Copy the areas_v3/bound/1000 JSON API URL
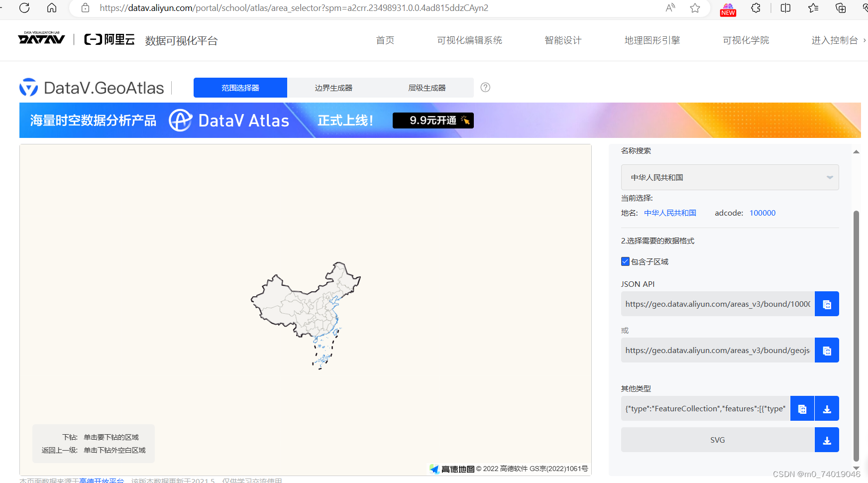 (x=827, y=304)
